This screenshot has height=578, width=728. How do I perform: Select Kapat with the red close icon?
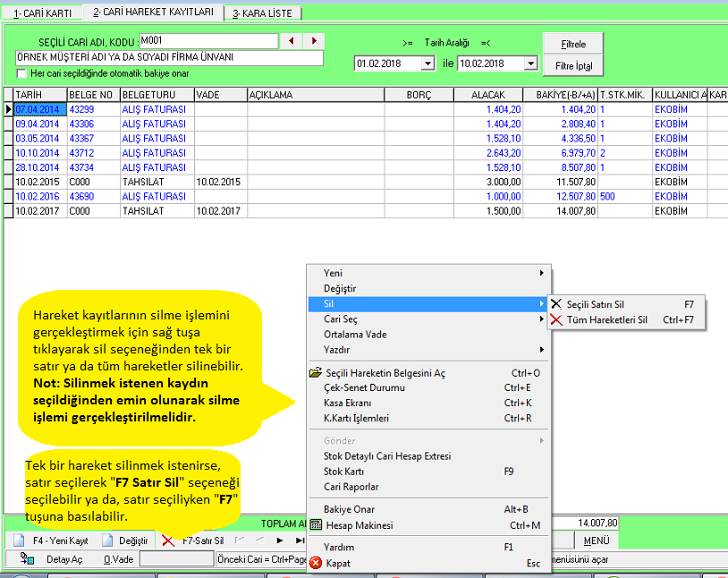427,563
